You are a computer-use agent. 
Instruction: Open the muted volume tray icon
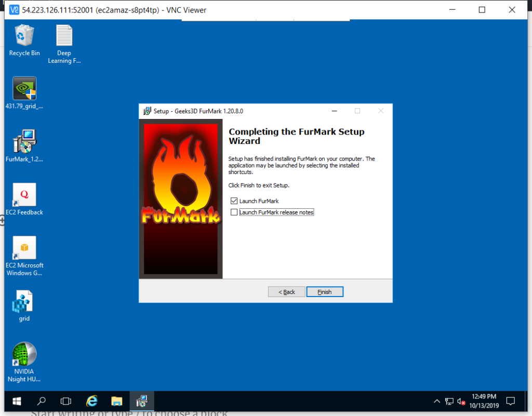[461, 401]
